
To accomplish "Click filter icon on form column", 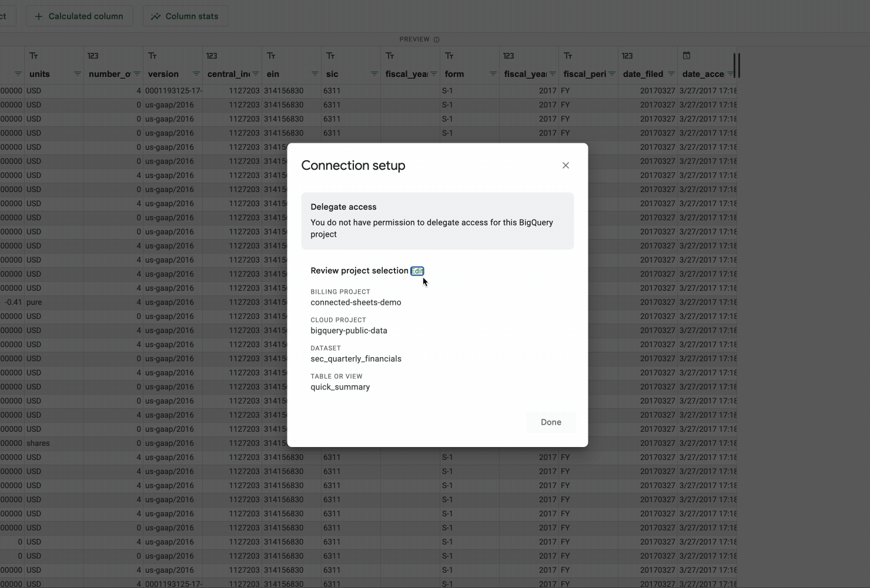I will point(493,74).
